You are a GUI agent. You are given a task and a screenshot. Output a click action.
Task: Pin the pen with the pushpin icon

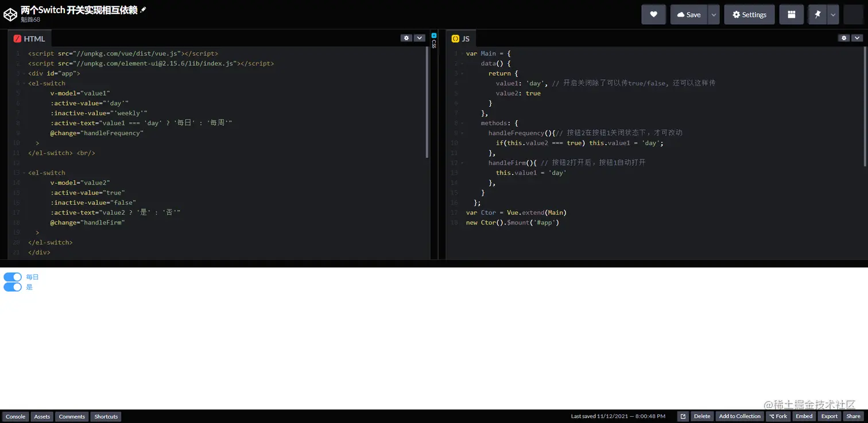[x=817, y=15]
